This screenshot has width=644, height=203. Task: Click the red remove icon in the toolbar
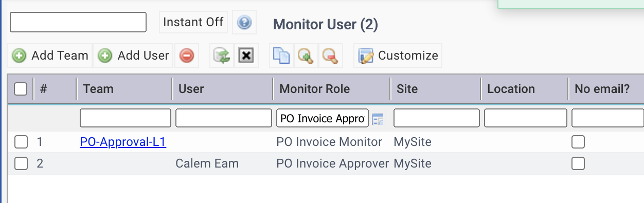tap(187, 56)
